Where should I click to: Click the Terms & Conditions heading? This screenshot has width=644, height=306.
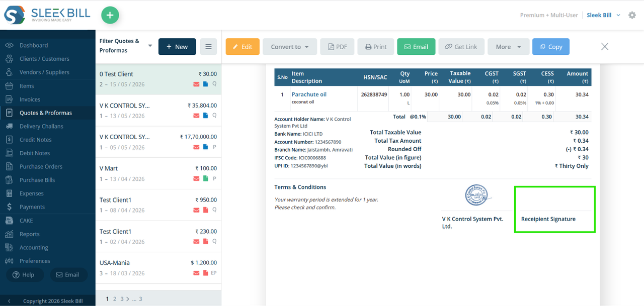[300, 187]
